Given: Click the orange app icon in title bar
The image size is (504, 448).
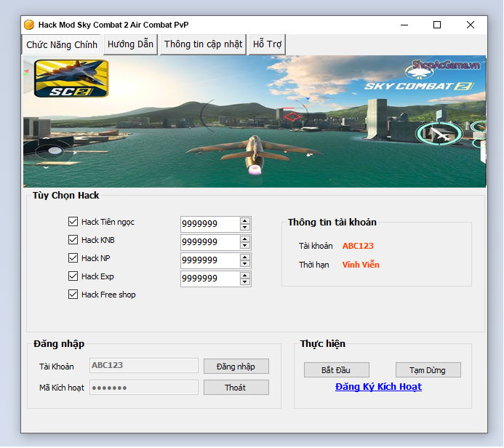Looking at the screenshot, I should 29,25.
